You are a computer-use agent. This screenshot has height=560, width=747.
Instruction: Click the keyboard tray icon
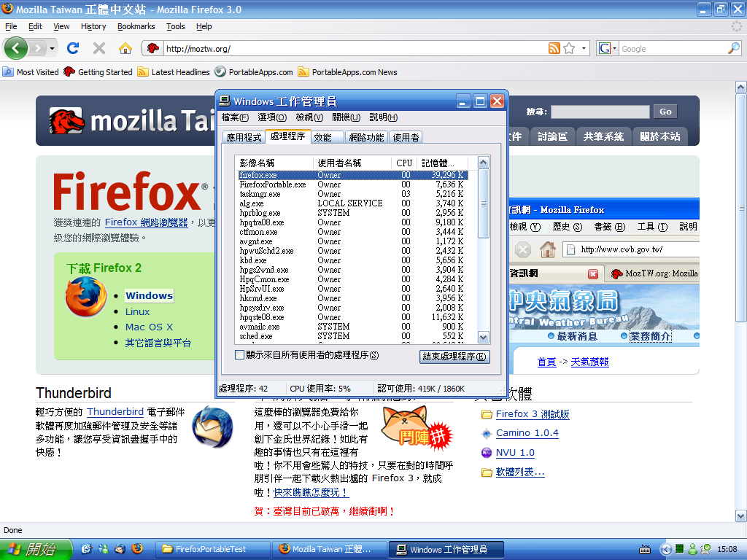click(645, 550)
